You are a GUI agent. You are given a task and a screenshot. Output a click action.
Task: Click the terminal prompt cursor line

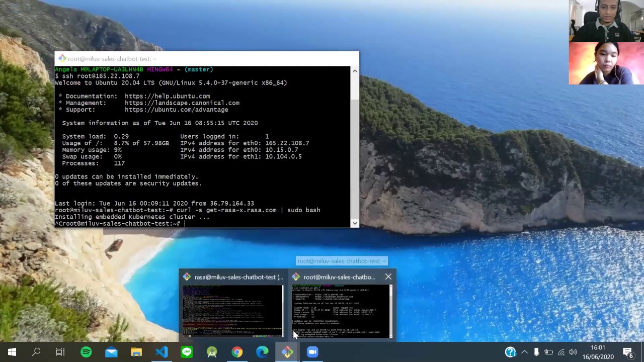pyautogui.click(x=120, y=224)
